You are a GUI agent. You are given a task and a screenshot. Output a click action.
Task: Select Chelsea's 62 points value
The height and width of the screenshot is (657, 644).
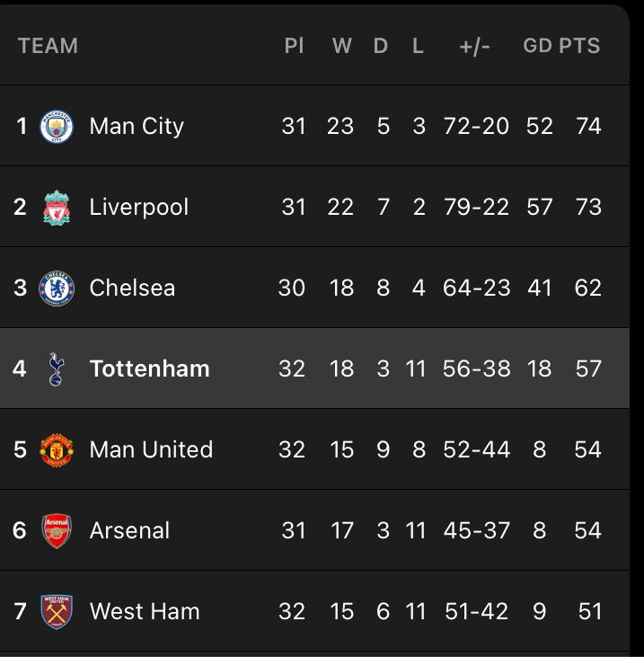(588, 288)
